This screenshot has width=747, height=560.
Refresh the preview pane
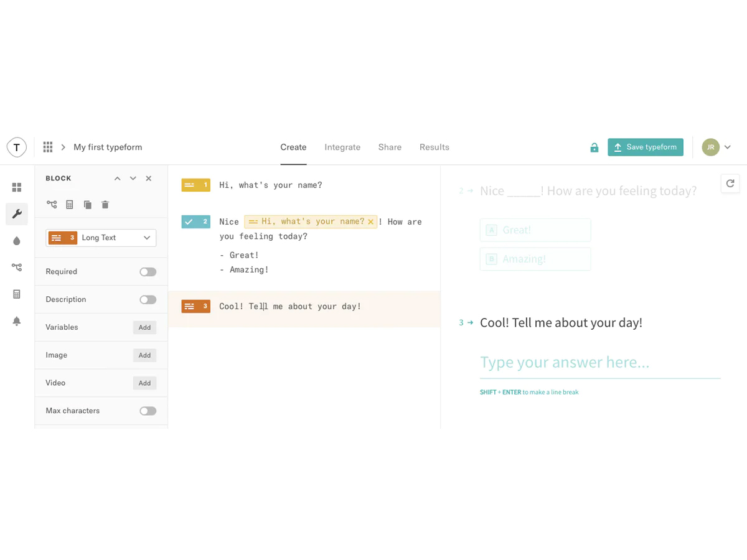coord(730,184)
